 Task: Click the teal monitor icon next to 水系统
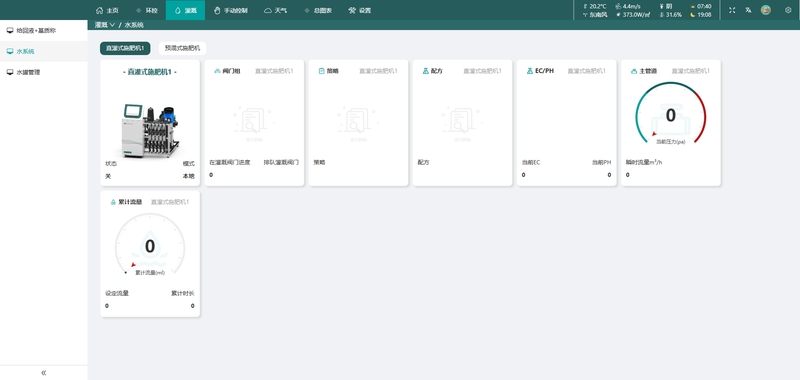coord(10,52)
